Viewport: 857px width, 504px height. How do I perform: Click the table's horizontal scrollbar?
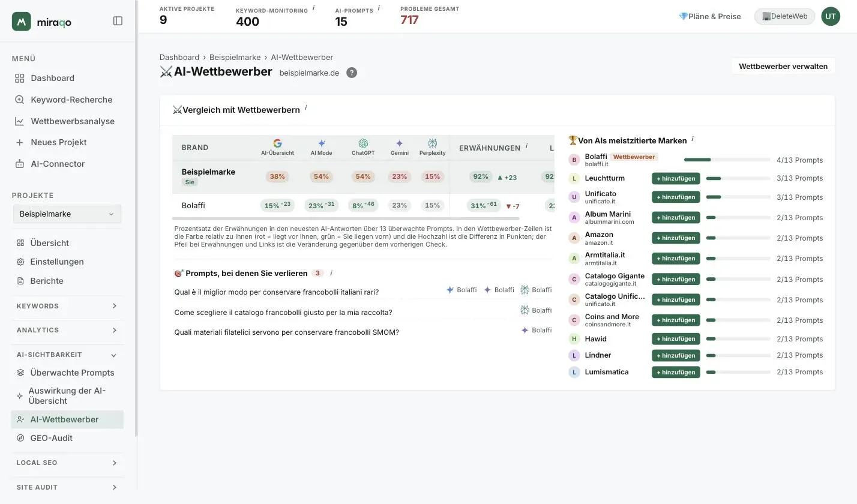346,219
